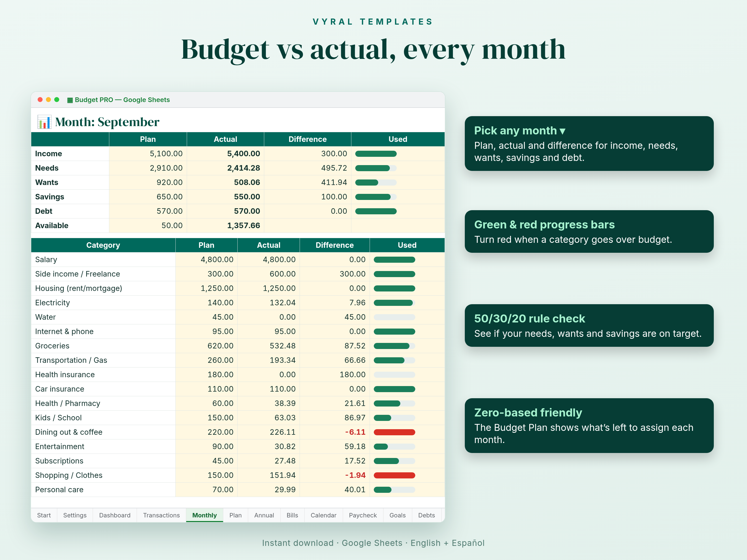Open the Dashboard tab

pos(115,515)
